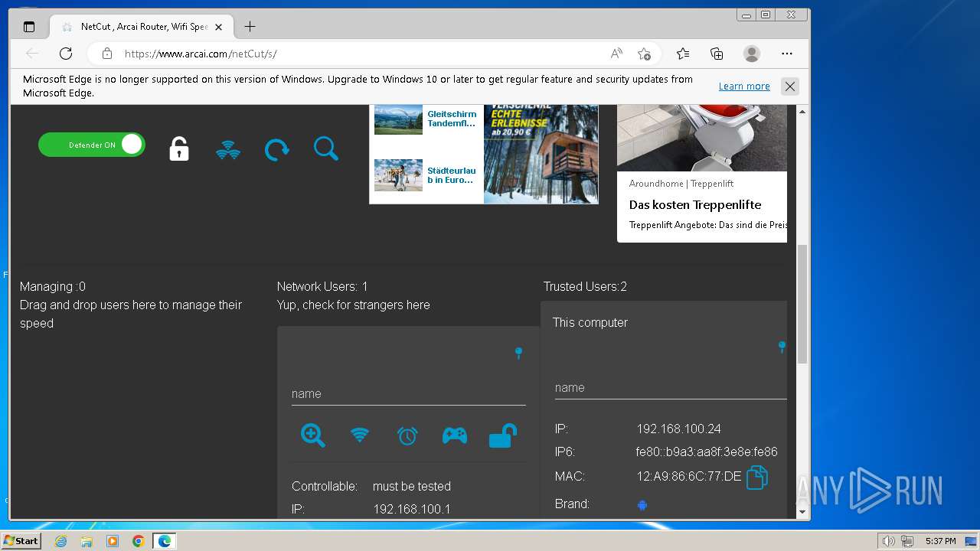Open the Favorites list icon
This screenshot has width=980, height=551.
[x=683, y=54]
